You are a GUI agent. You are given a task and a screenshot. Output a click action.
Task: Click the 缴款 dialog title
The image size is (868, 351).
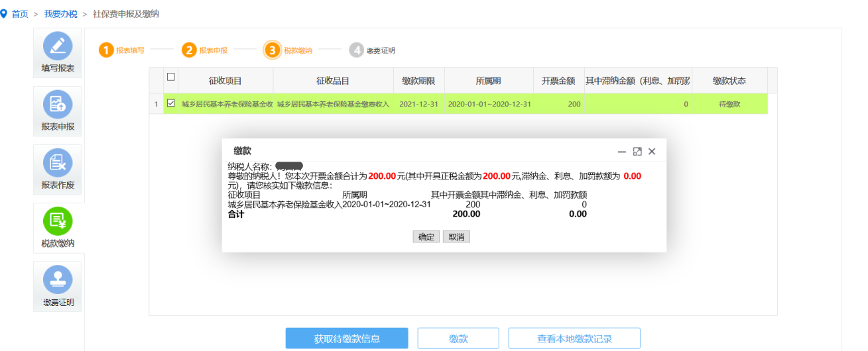[x=243, y=152]
